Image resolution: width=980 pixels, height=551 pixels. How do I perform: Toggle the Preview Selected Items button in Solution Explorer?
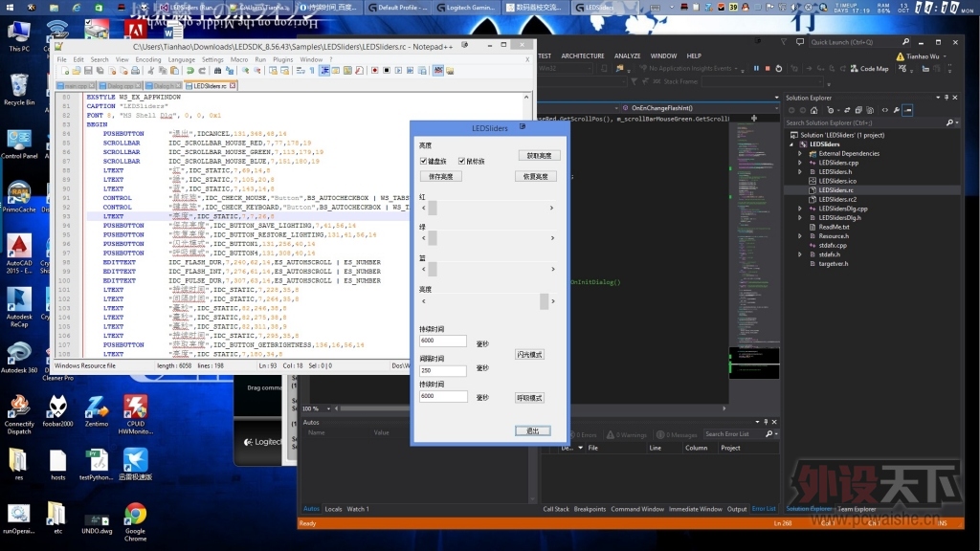coord(908,111)
